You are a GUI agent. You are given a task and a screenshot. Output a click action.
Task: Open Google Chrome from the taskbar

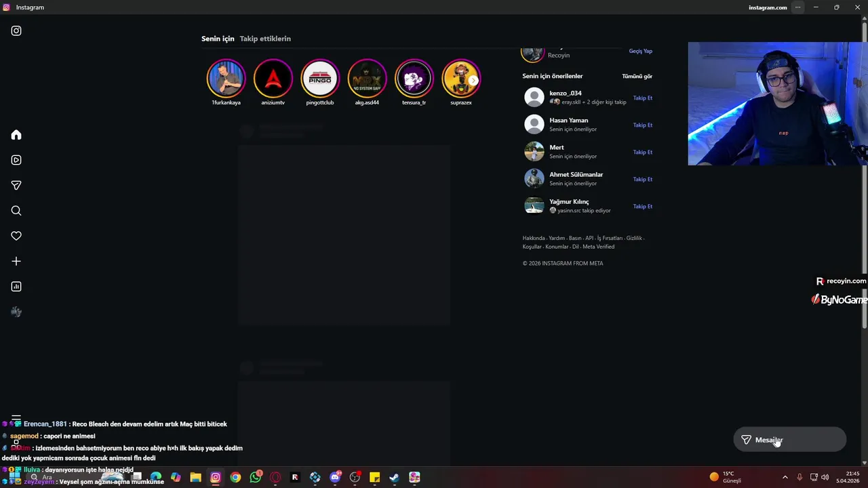pyautogui.click(x=235, y=477)
